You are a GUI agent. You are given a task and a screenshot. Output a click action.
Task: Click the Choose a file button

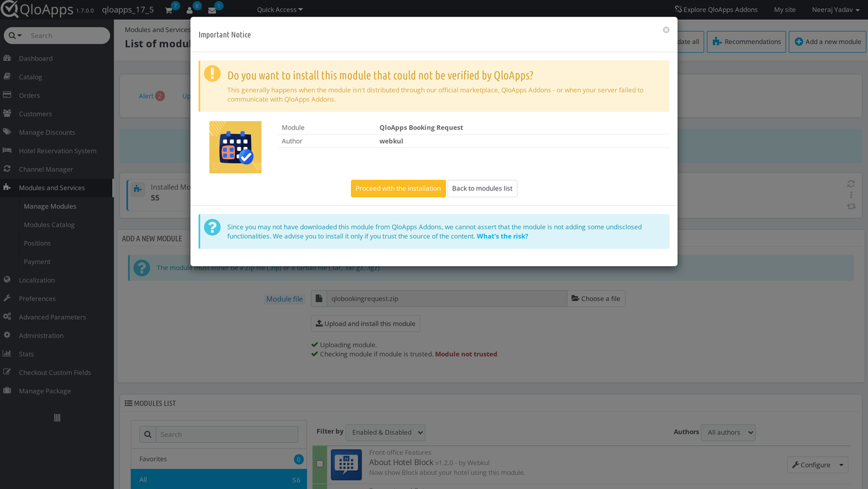pos(596,298)
